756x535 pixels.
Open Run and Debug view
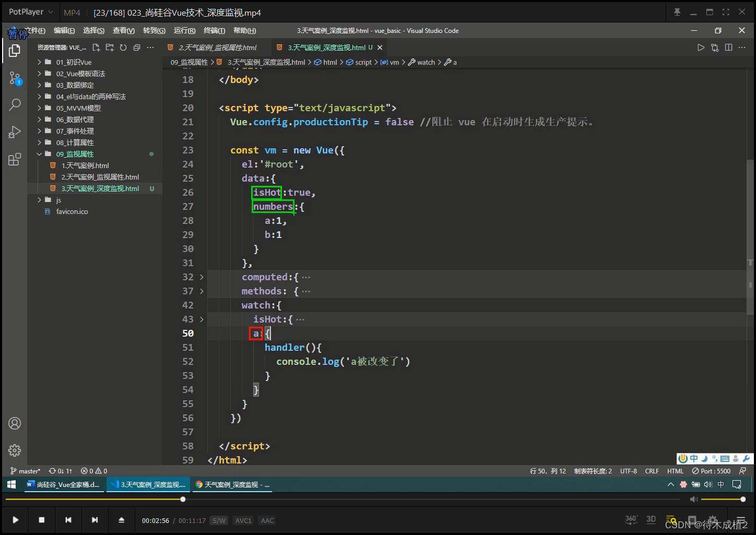tap(15, 132)
